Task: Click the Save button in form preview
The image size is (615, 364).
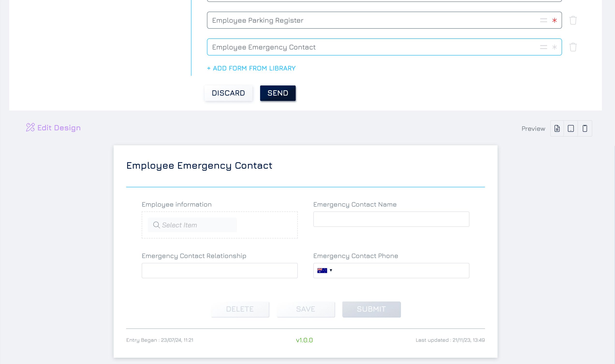Action: pyautogui.click(x=306, y=309)
